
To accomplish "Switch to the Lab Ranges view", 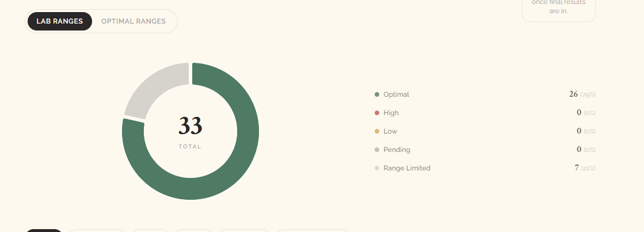I will pos(59,21).
